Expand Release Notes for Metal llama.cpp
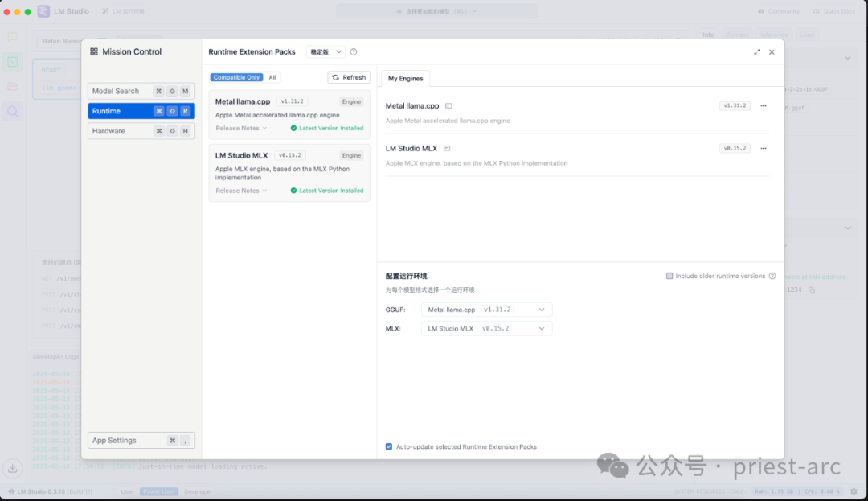This screenshot has height=501, width=868. 241,128
